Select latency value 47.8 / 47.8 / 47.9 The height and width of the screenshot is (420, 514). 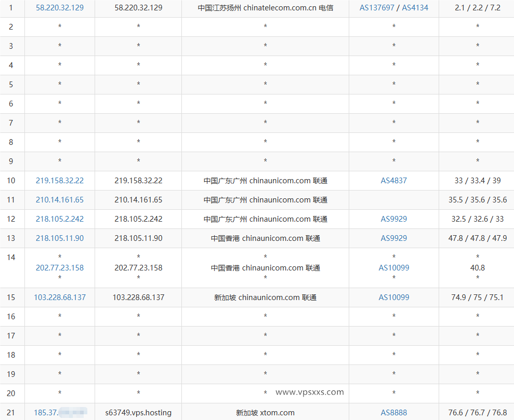click(x=478, y=238)
